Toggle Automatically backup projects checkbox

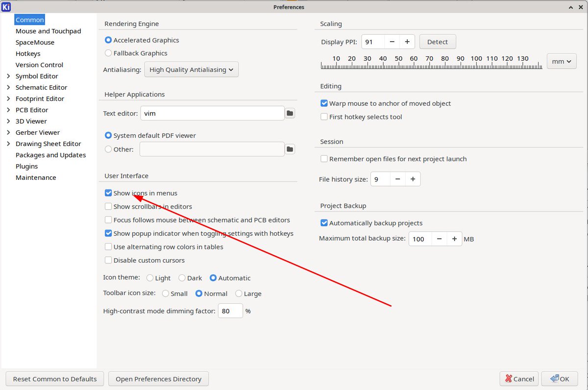tap(324, 223)
